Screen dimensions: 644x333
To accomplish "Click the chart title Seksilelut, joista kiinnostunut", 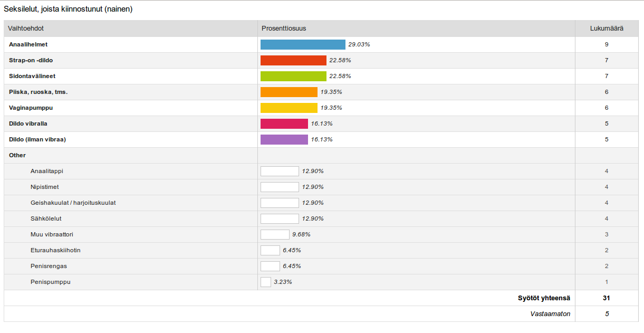I will pyautogui.click(x=68, y=9).
